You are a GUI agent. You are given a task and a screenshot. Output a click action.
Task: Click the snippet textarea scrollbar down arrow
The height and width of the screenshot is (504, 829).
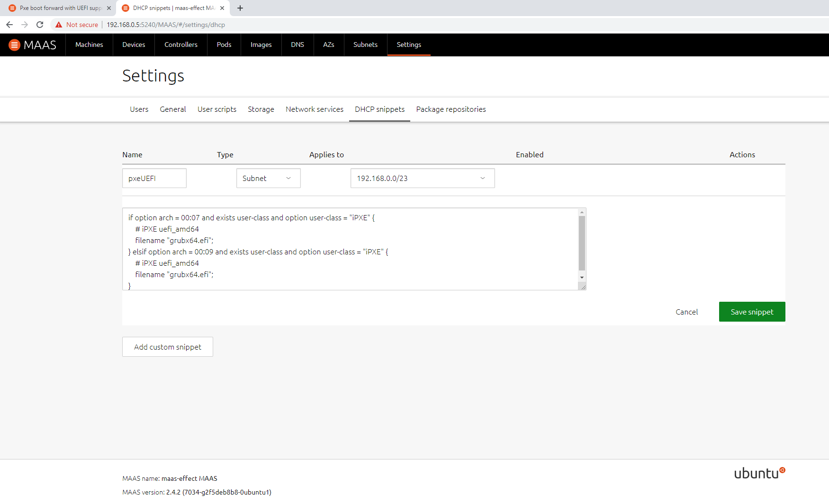tap(582, 278)
